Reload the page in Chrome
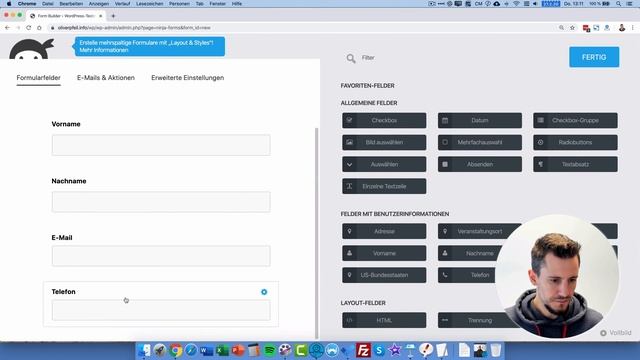The image size is (640, 360). [x=29, y=28]
